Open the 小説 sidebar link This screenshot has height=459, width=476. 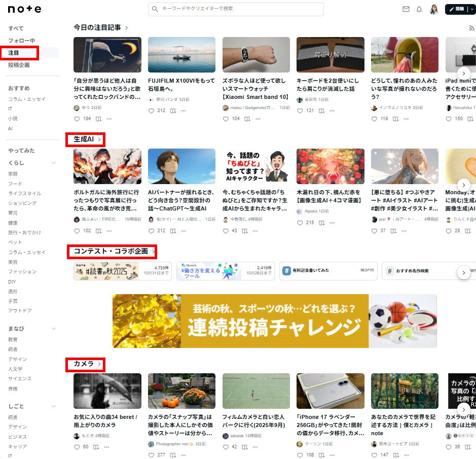point(13,119)
